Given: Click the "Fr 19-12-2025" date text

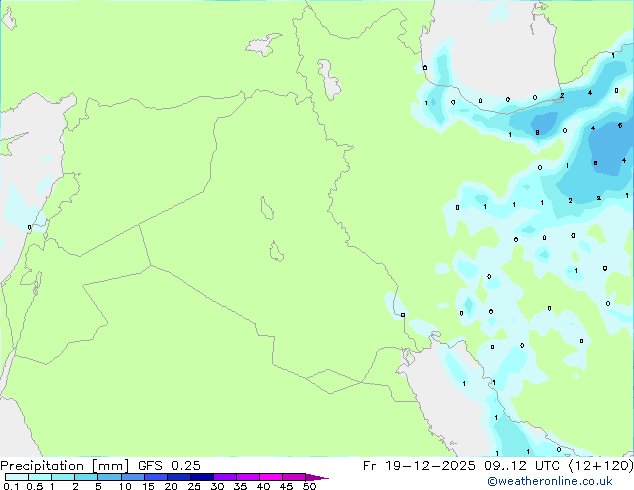Looking at the screenshot, I should point(419,466).
